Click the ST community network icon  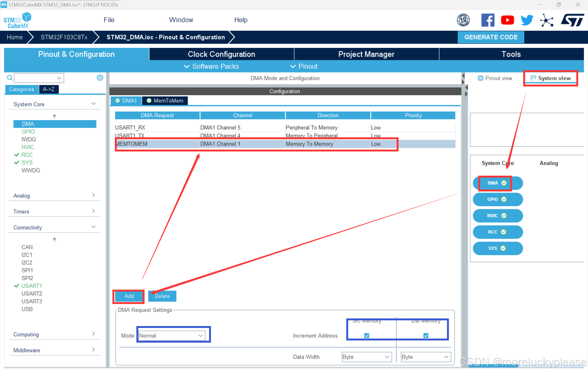tap(547, 20)
